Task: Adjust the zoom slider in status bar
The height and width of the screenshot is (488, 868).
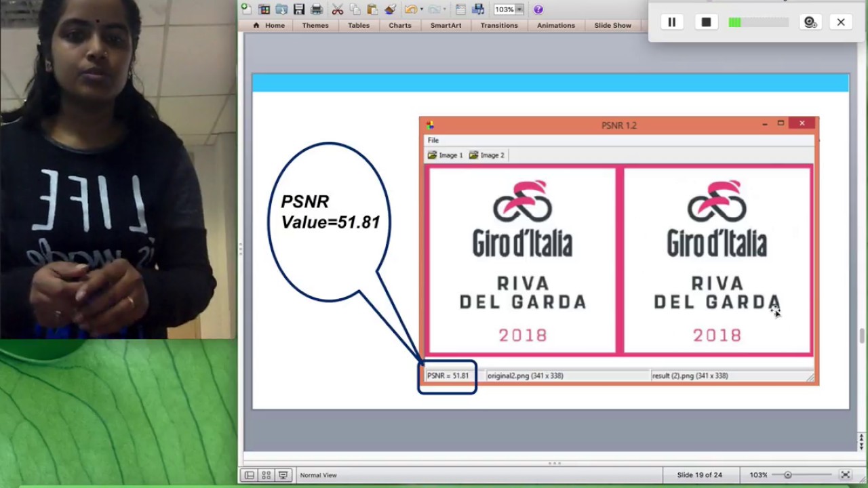Action: click(x=788, y=475)
